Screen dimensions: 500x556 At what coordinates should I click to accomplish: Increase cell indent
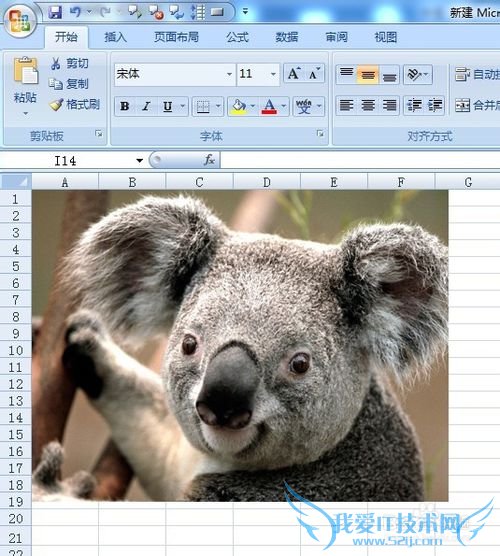coord(434,105)
